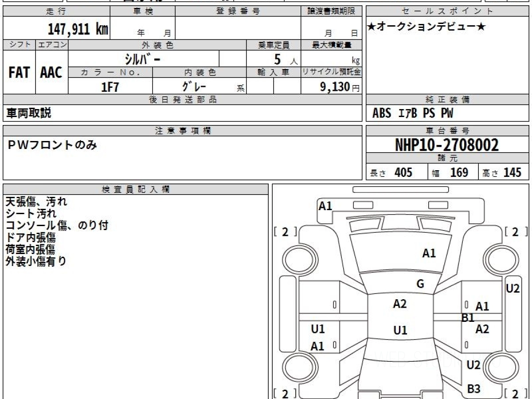Click the コンソール傷、のり付 note
The width and height of the screenshot is (532, 399).
(x=57, y=226)
